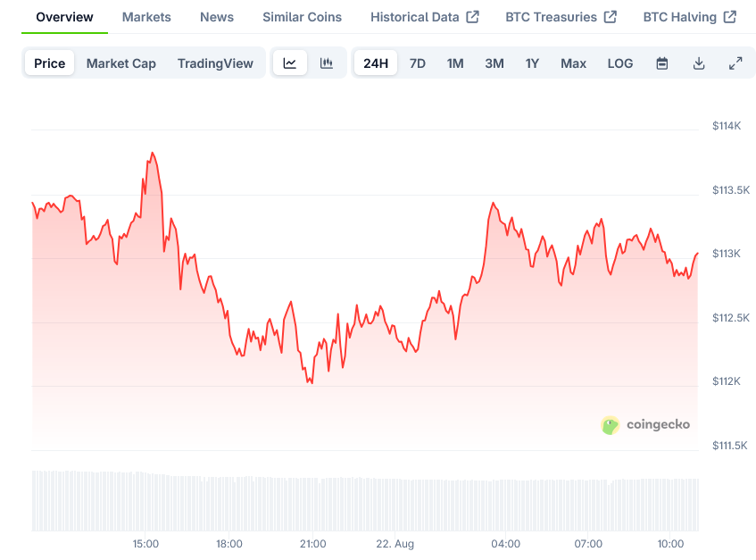Screen dimensions: 756x560
Task: Expand chart to fullscreen
Action: (x=735, y=63)
